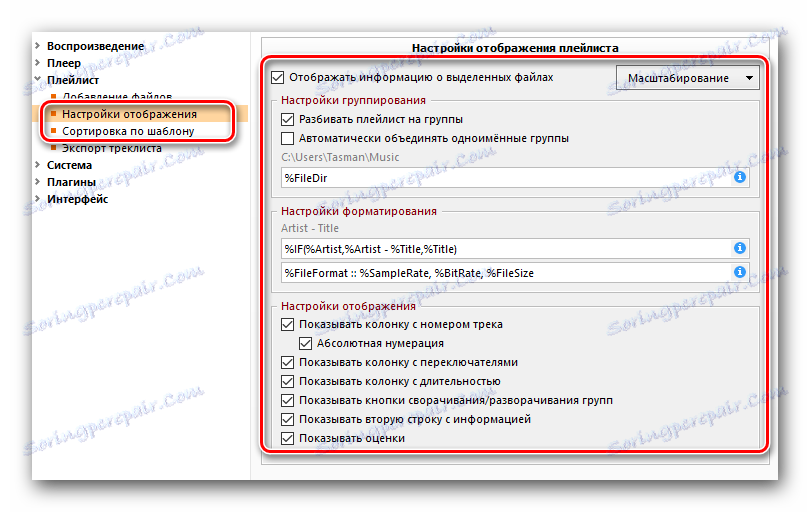The image size is (810, 512).
Task: Expand the Плеер tree section
Action: pyautogui.click(x=38, y=63)
